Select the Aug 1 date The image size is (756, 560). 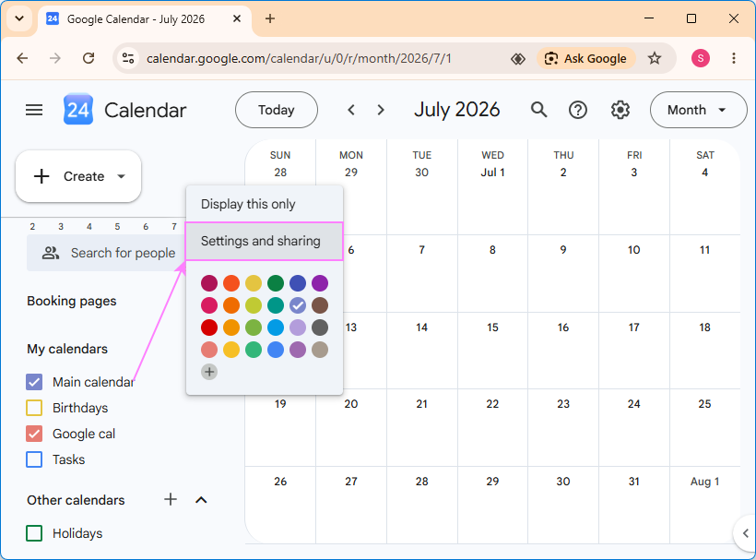705,482
